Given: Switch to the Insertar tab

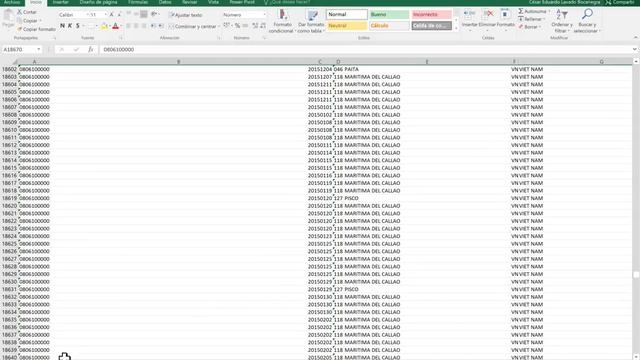Looking at the screenshot, I should (x=60, y=2).
